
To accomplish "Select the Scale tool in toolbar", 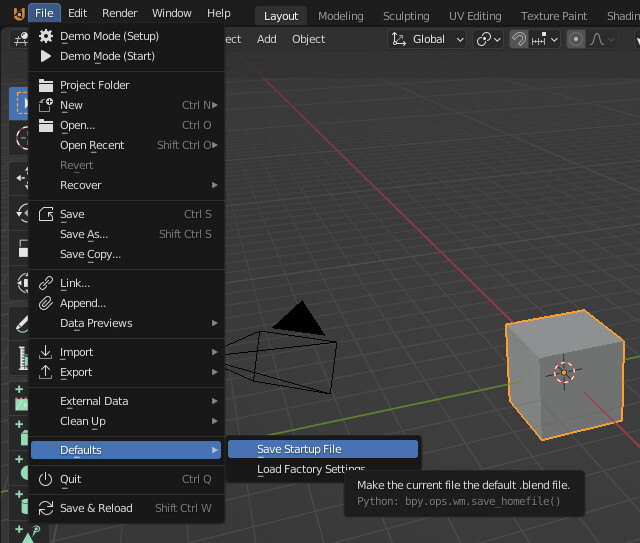I will pyautogui.click(x=19, y=248).
